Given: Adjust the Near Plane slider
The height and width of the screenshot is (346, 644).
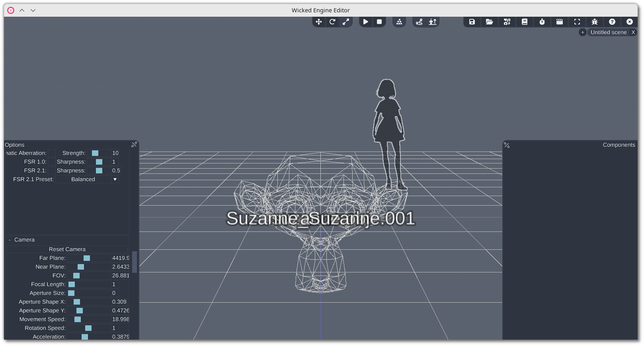Looking at the screenshot, I should [89, 267].
